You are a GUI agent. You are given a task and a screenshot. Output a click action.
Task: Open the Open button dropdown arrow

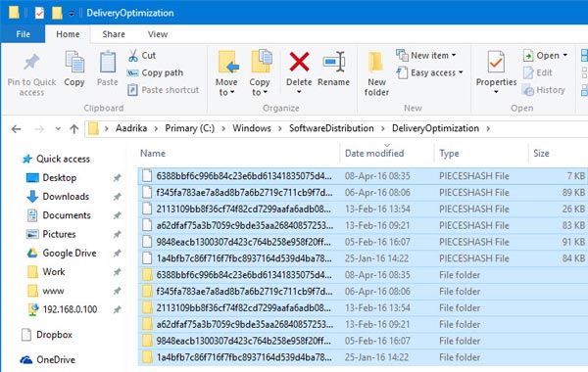[565, 56]
